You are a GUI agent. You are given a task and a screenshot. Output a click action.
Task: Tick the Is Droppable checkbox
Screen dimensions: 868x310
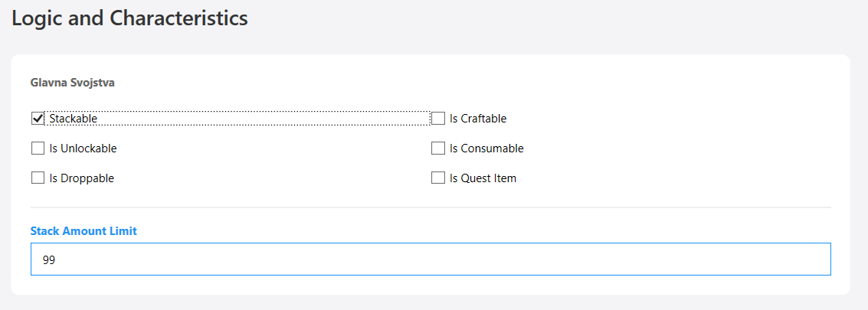pyautogui.click(x=38, y=178)
